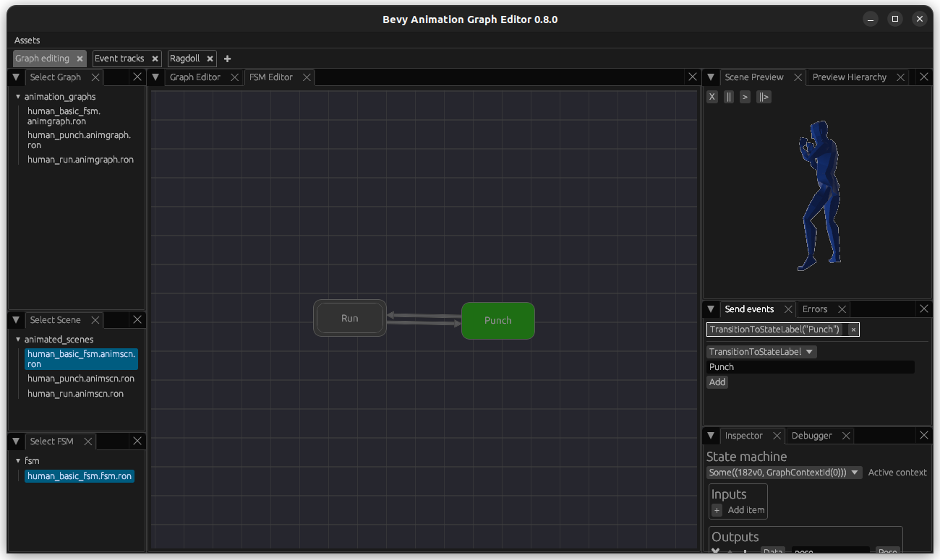Close the FSM Editor tab

click(307, 77)
